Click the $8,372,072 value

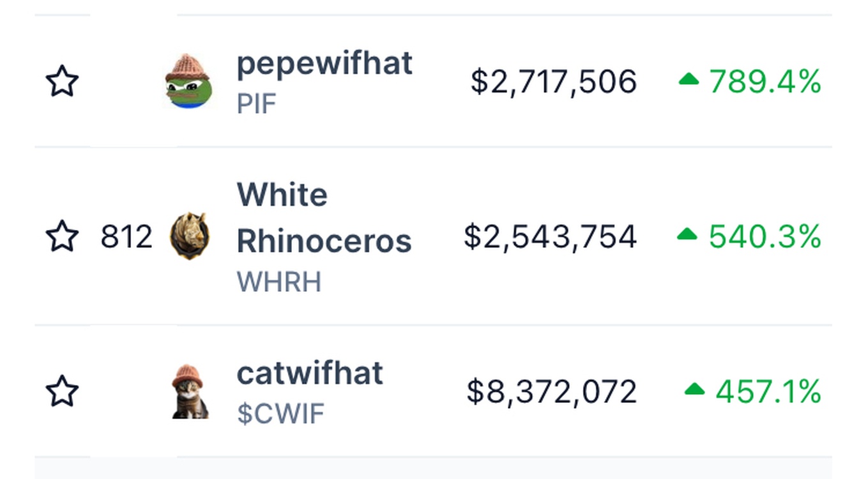tap(552, 392)
